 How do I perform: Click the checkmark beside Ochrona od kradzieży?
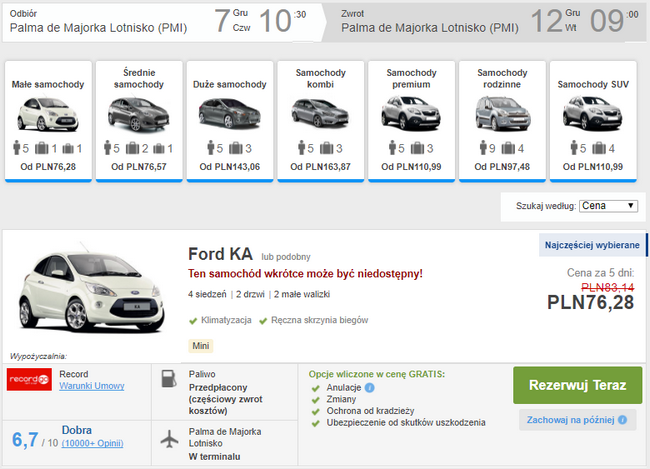(316, 412)
